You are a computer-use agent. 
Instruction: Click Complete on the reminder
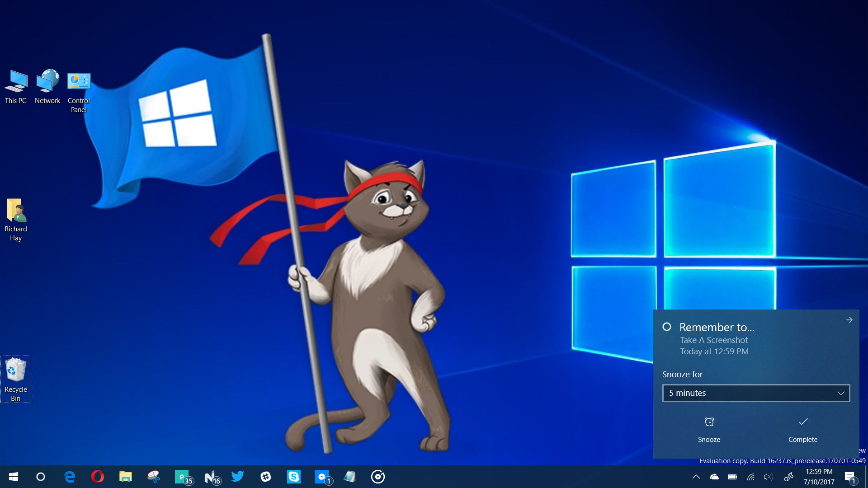coord(803,429)
